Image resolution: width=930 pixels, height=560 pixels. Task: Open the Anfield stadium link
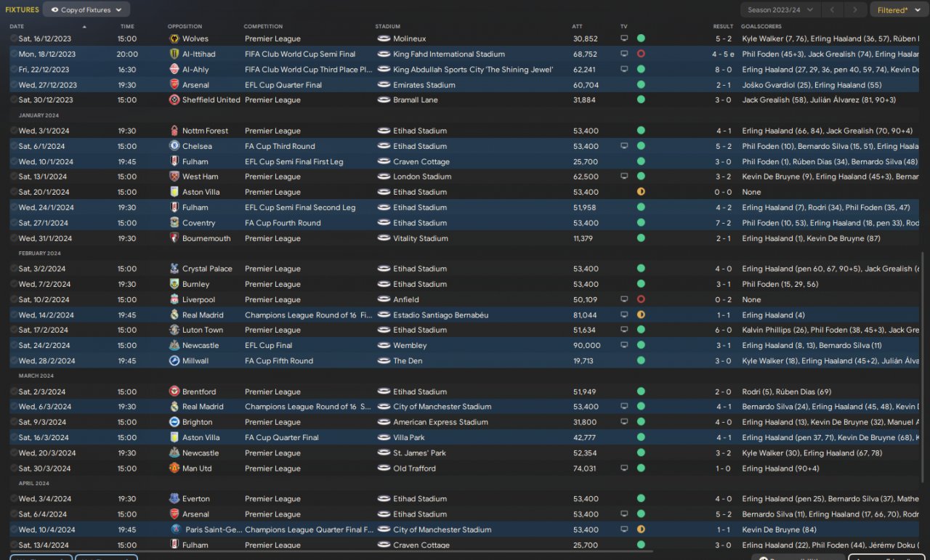406,299
